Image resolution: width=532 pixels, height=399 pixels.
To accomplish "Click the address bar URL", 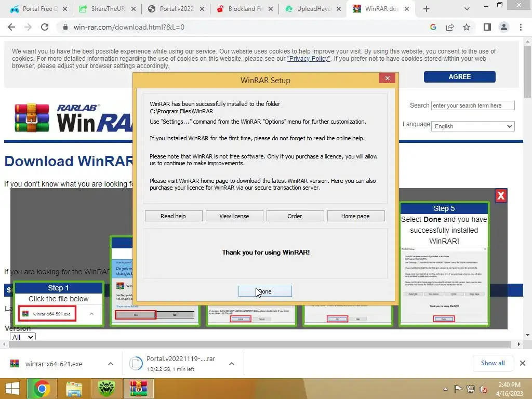I will (x=129, y=27).
